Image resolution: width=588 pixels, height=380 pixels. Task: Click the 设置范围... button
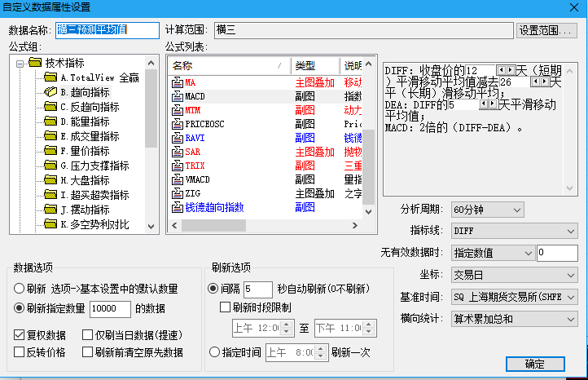[x=546, y=30]
